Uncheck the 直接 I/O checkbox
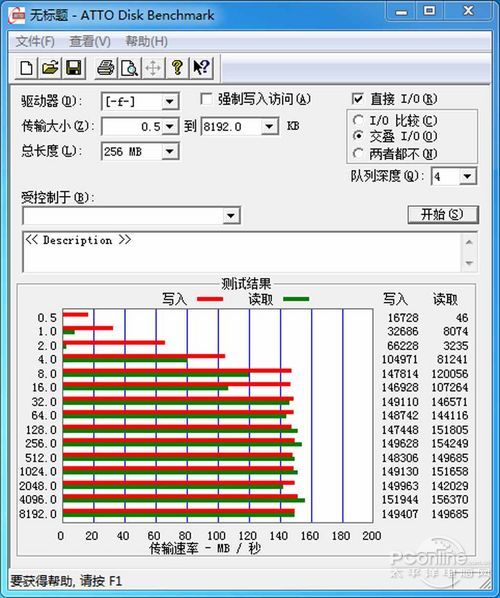 [358, 99]
